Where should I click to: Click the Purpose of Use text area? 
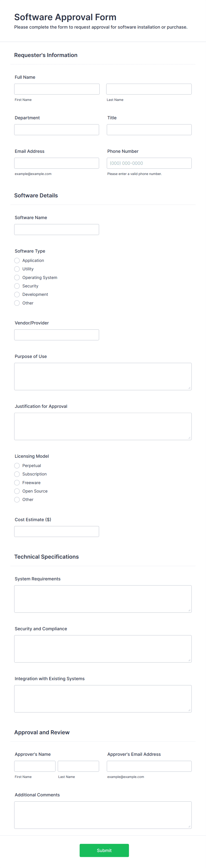coord(103,376)
